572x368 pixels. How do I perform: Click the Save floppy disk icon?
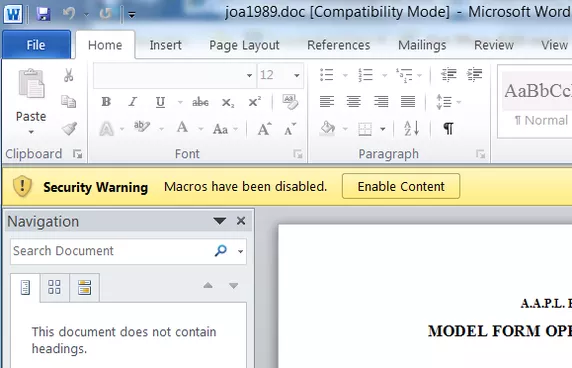(43, 14)
